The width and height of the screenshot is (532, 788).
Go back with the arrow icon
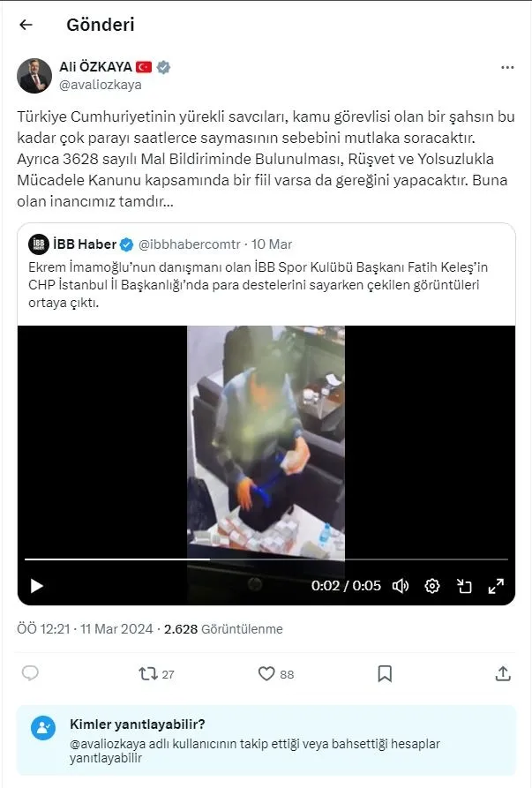[26, 25]
